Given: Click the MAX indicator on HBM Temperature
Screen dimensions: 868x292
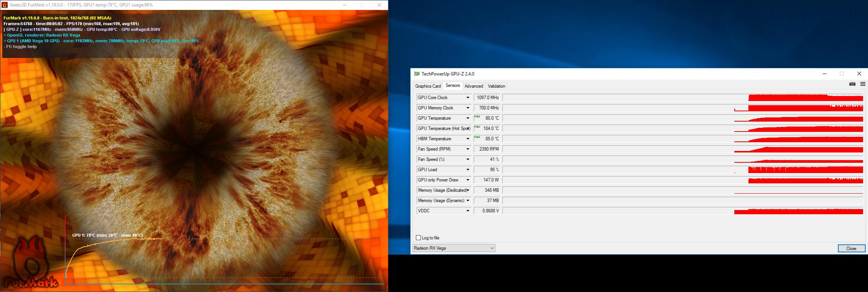Looking at the screenshot, I should [477, 137].
